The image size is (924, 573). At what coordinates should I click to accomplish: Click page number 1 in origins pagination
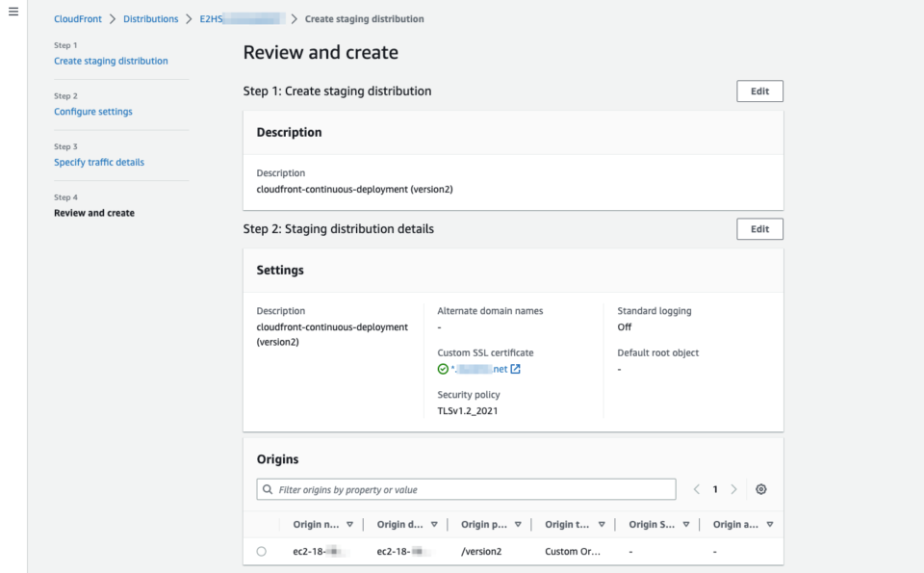714,489
